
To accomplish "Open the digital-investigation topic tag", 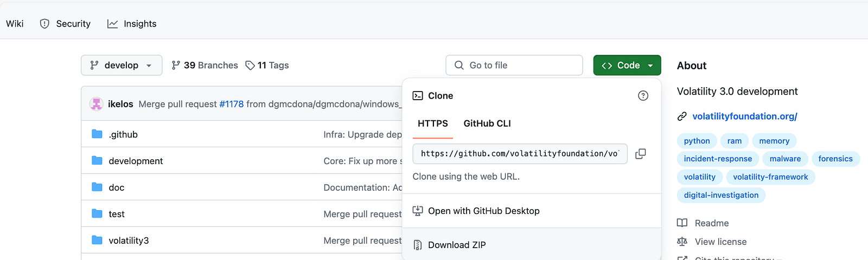I will 721,195.
